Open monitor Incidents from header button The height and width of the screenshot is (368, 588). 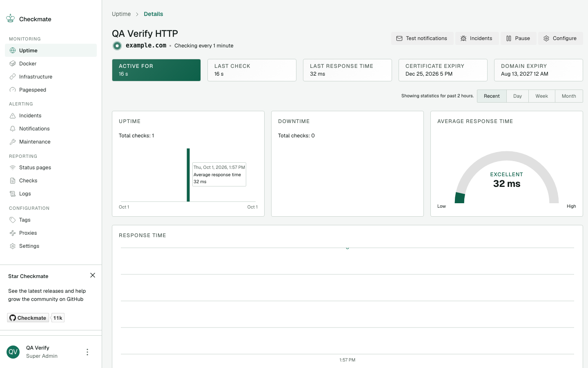click(x=477, y=38)
